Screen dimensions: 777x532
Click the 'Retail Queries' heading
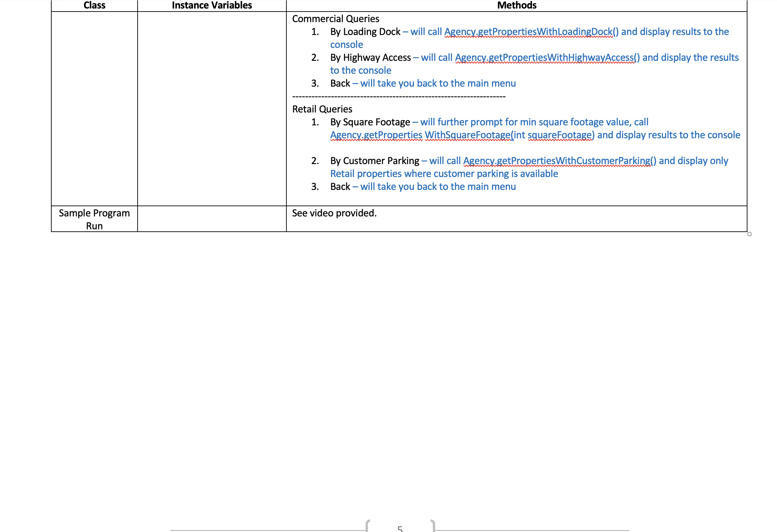[x=322, y=109]
